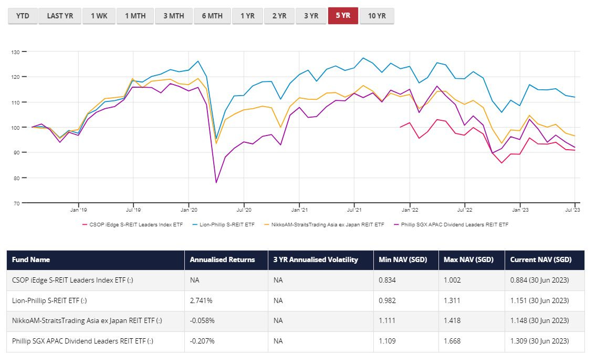The image size is (596, 364).
Task: Click the Jan '20 x-axis label
Action: coord(189,210)
